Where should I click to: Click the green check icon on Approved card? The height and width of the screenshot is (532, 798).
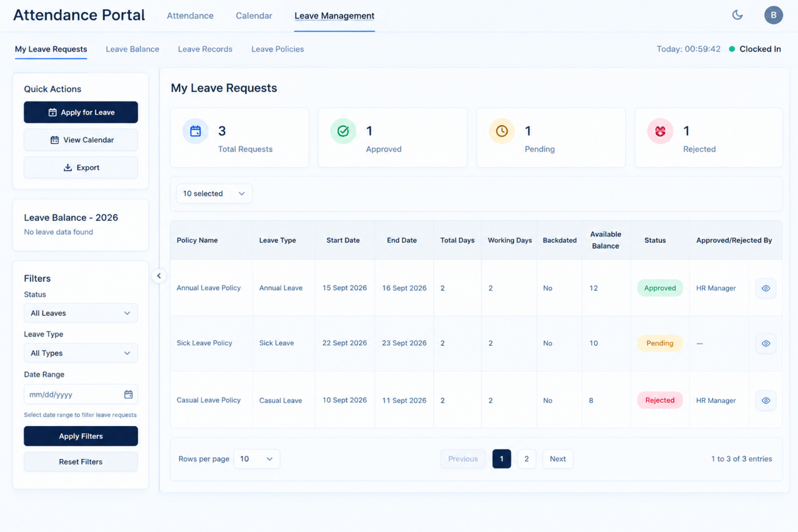click(x=343, y=131)
